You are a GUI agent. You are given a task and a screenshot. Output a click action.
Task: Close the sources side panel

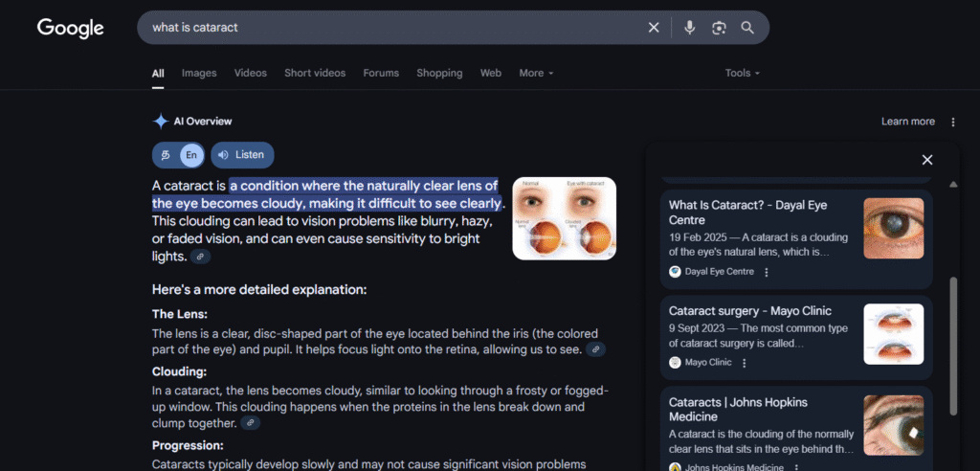point(926,160)
